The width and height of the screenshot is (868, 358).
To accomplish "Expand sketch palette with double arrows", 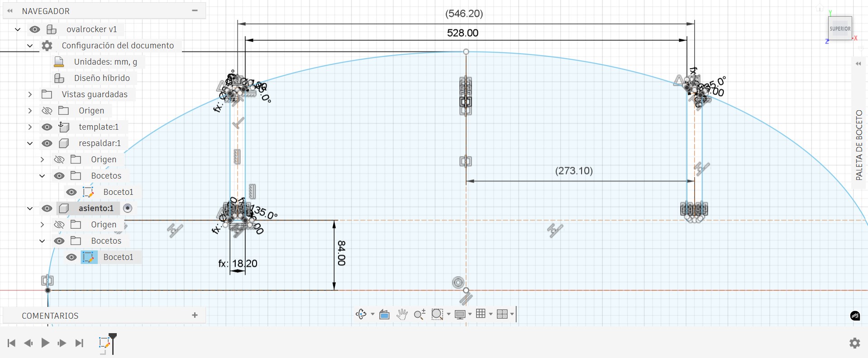I will pyautogui.click(x=858, y=64).
